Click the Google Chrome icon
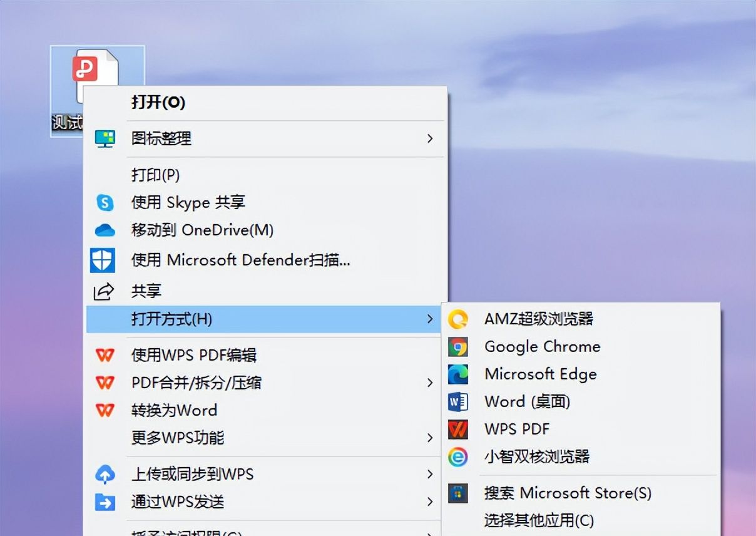Image resolution: width=756 pixels, height=536 pixels. point(458,347)
